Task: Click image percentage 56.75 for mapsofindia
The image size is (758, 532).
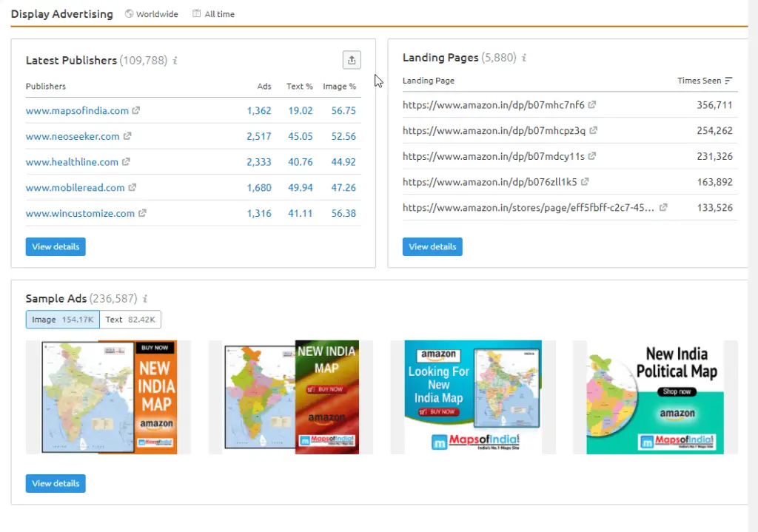Action: (343, 111)
